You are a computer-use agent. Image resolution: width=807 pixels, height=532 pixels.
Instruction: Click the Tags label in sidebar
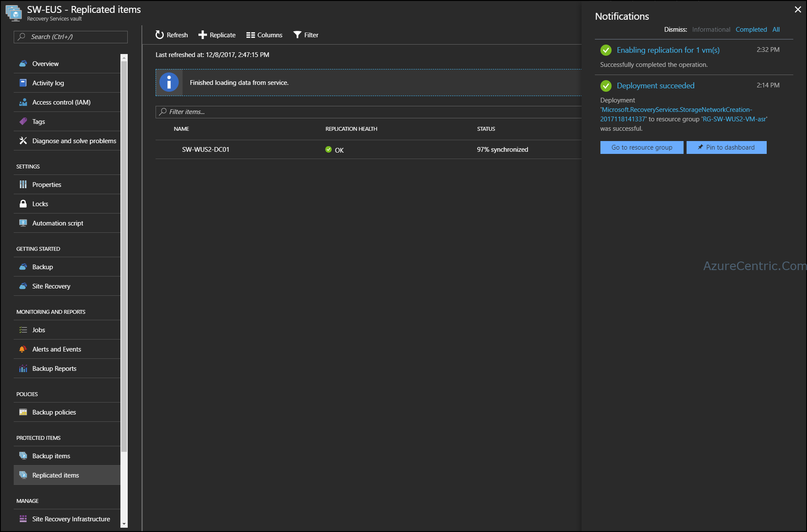pos(39,122)
